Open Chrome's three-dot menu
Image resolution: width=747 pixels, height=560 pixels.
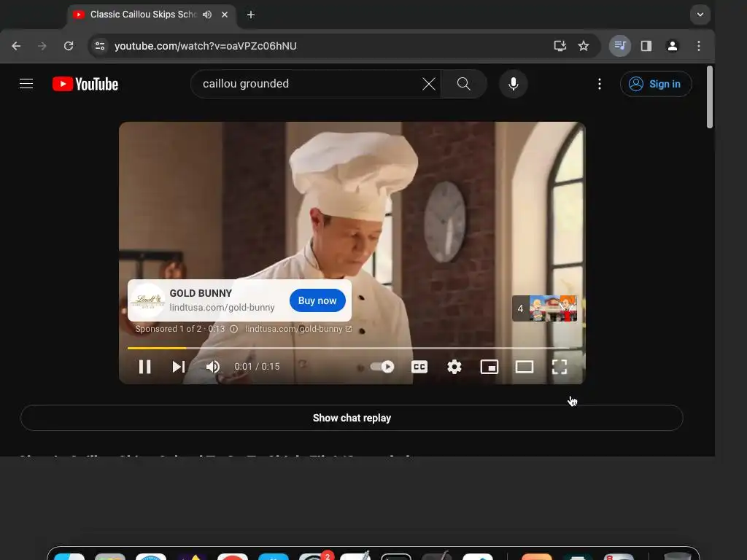click(x=698, y=46)
